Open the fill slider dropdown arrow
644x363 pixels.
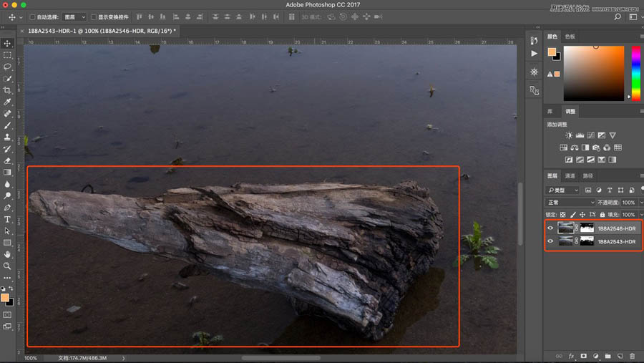640,215
